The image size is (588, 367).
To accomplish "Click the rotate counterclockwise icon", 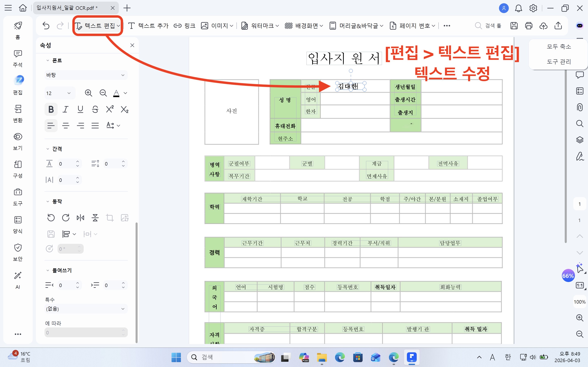I will point(51,218).
